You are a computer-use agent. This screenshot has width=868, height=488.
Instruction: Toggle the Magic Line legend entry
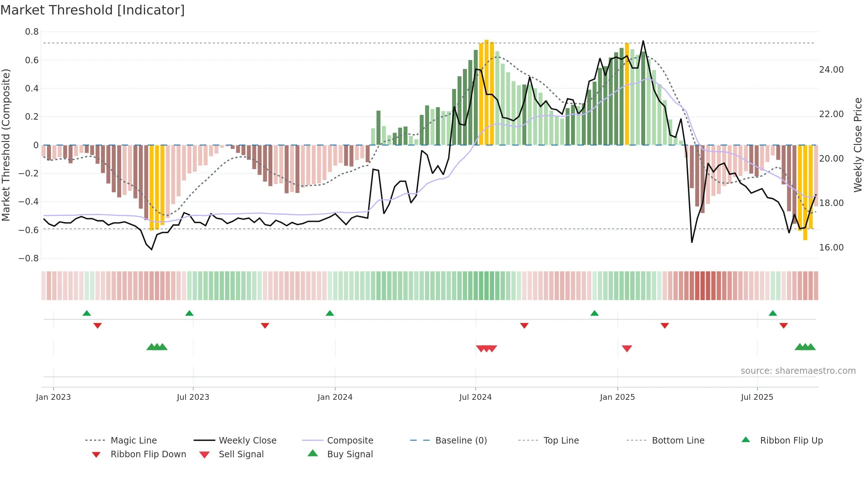(x=121, y=440)
